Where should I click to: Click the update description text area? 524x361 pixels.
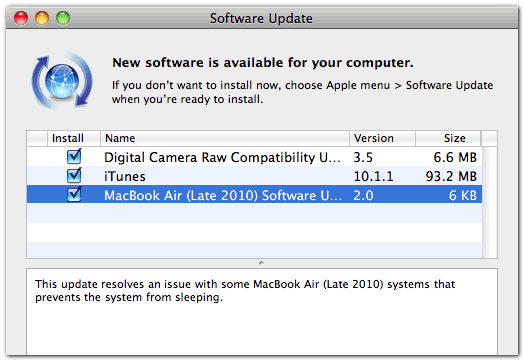point(262,312)
